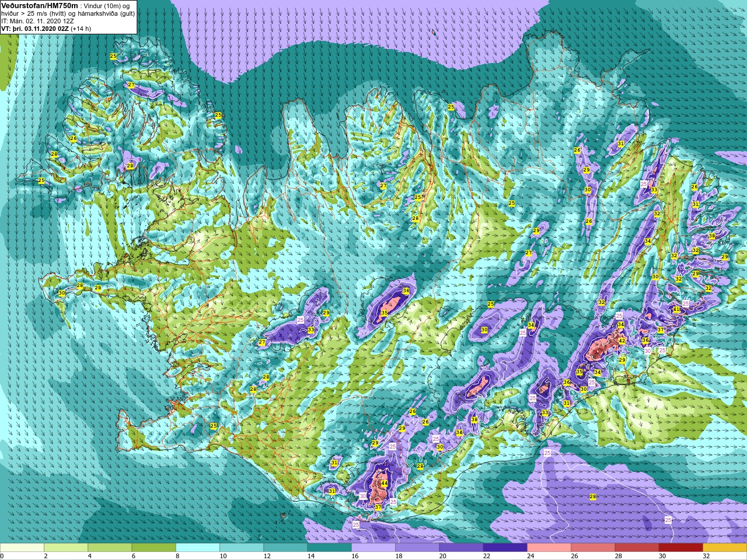Click the pale cyan 8–10 legend swatch

pos(198,548)
